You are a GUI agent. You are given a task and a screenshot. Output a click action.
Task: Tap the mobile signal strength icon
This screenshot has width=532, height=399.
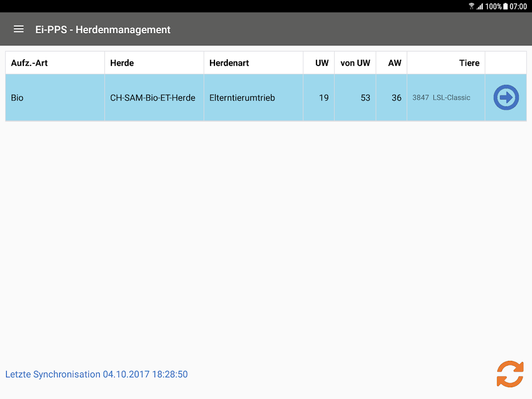(480, 6)
